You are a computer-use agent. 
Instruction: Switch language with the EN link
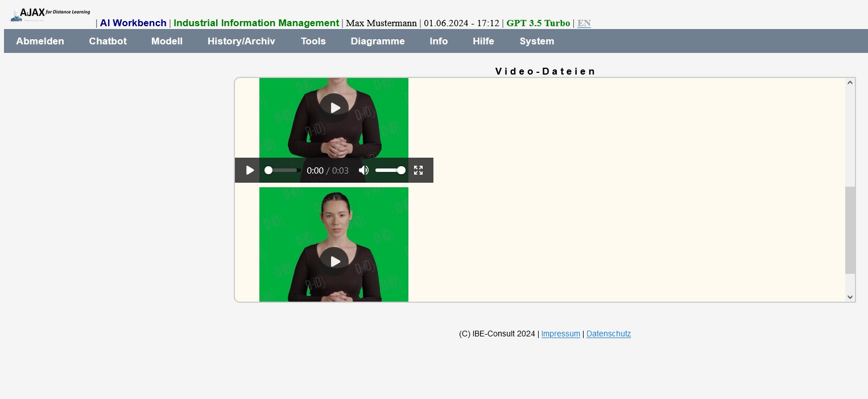tap(584, 23)
